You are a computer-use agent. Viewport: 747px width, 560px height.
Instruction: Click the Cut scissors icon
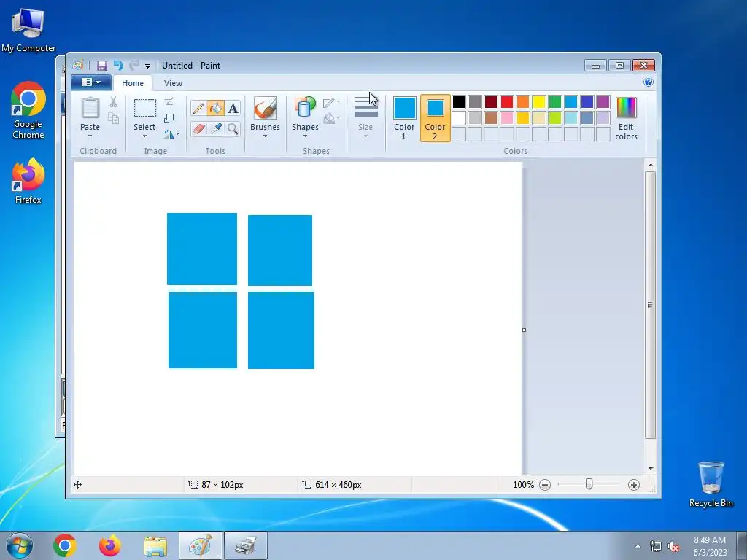pos(113,102)
